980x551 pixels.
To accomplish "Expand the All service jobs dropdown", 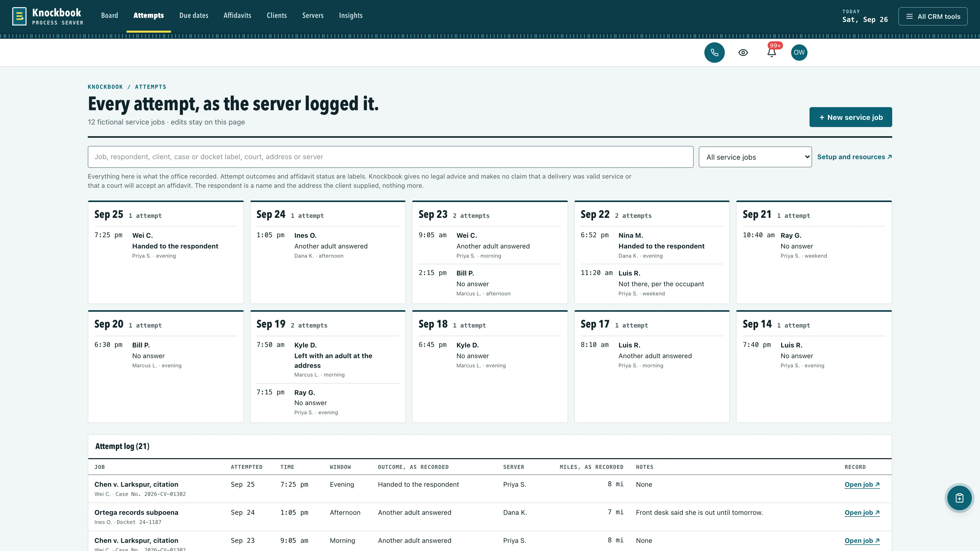I will point(755,157).
